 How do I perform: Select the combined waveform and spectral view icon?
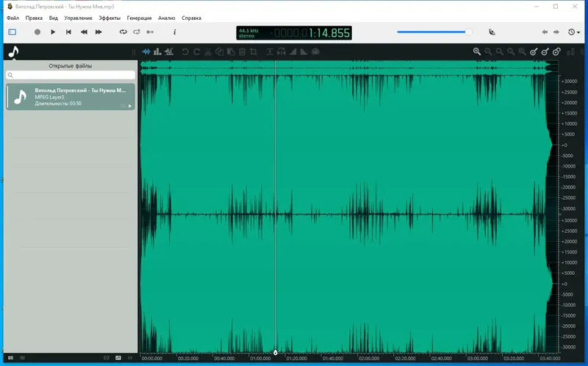169,51
